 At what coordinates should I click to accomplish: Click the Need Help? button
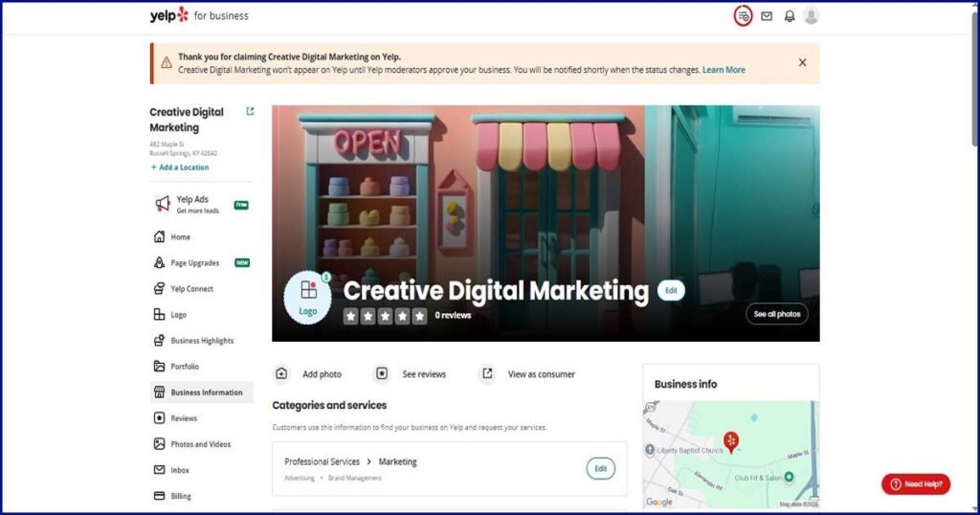[916, 484]
